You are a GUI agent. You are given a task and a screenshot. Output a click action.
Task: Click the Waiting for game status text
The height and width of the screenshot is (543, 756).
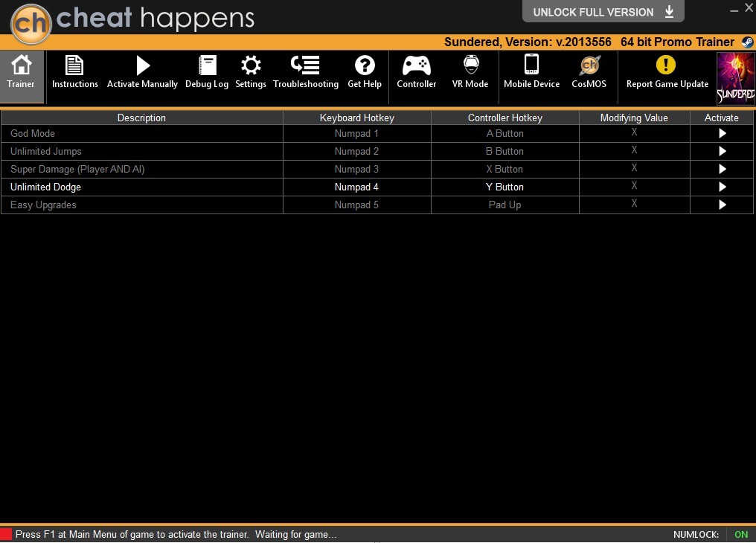pyautogui.click(x=296, y=534)
